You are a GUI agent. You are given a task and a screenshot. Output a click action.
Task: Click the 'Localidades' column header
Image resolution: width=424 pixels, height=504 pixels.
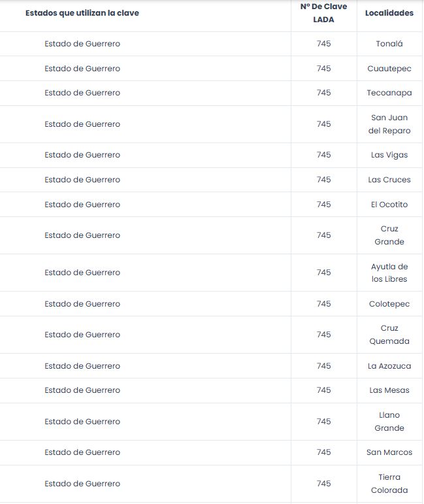pos(389,13)
